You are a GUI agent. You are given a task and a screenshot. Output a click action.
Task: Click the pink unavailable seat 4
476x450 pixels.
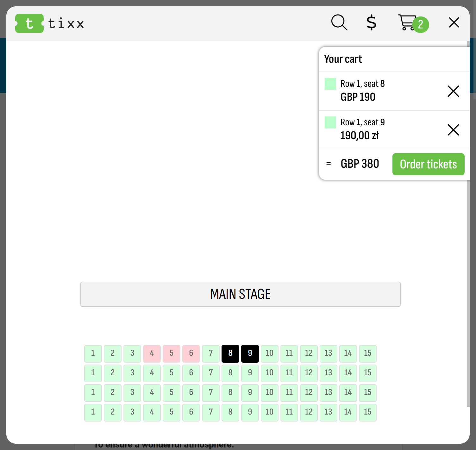[152, 353]
